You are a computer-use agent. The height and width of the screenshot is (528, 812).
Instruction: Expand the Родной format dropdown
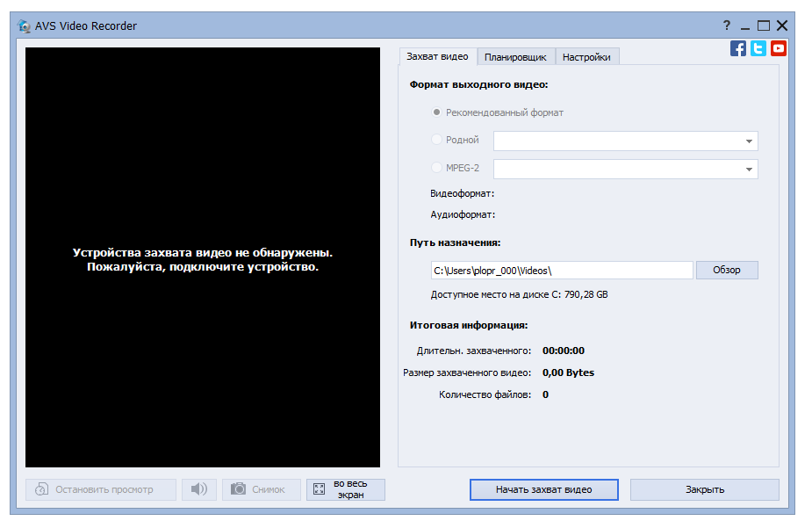(x=749, y=141)
